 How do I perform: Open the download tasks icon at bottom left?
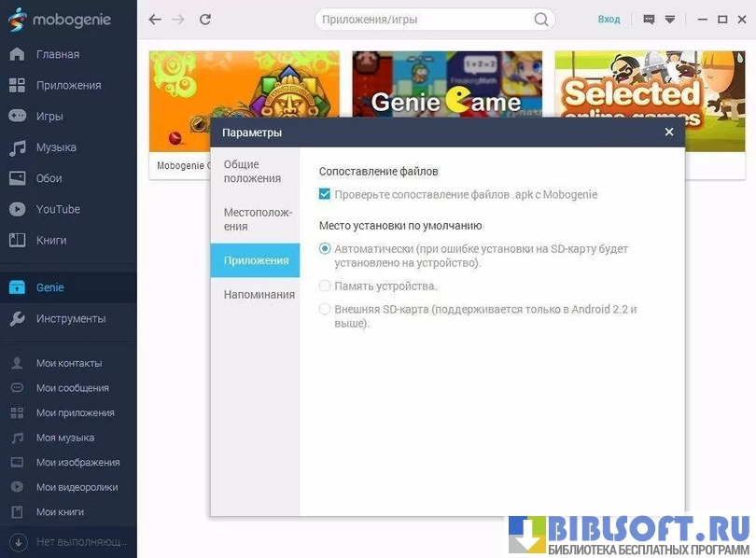pyautogui.click(x=17, y=541)
